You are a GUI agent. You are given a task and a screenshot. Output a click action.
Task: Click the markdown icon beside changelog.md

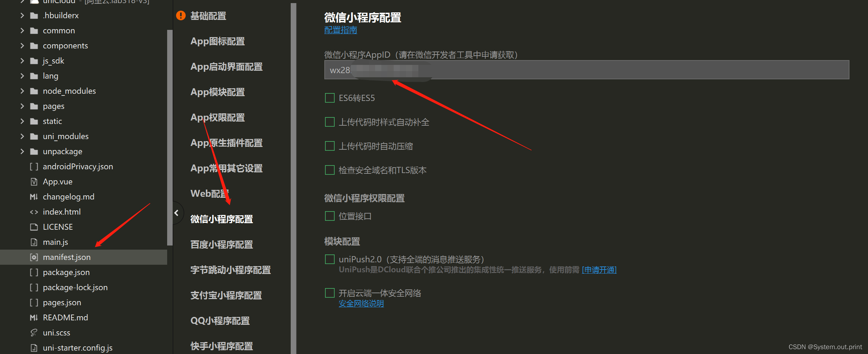click(x=33, y=196)
